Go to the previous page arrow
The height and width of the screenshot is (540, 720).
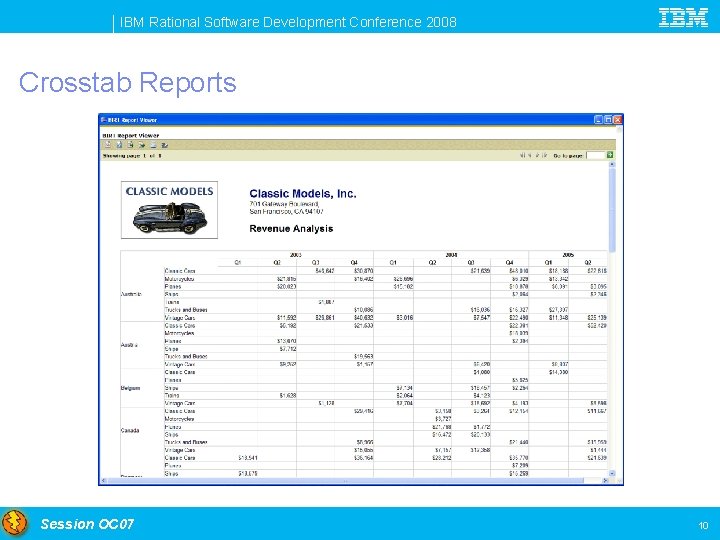click(529, 156)
